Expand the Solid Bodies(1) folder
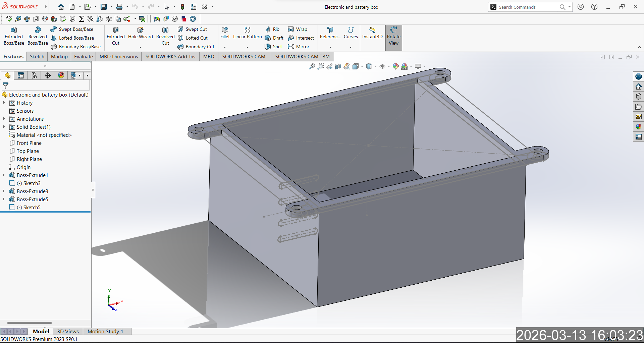Viewport: 644px width, 343px height. click(x=4, y=127)
